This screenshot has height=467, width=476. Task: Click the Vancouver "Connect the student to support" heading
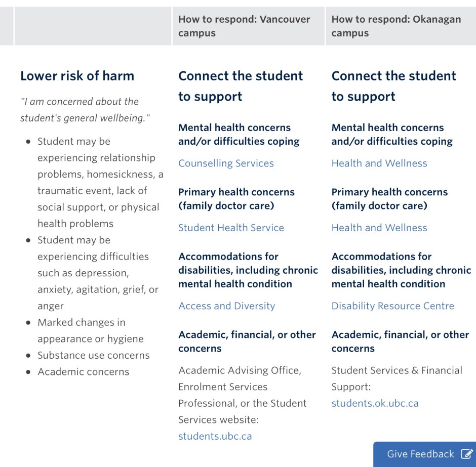pyautogui.click(x=241, y=86)
